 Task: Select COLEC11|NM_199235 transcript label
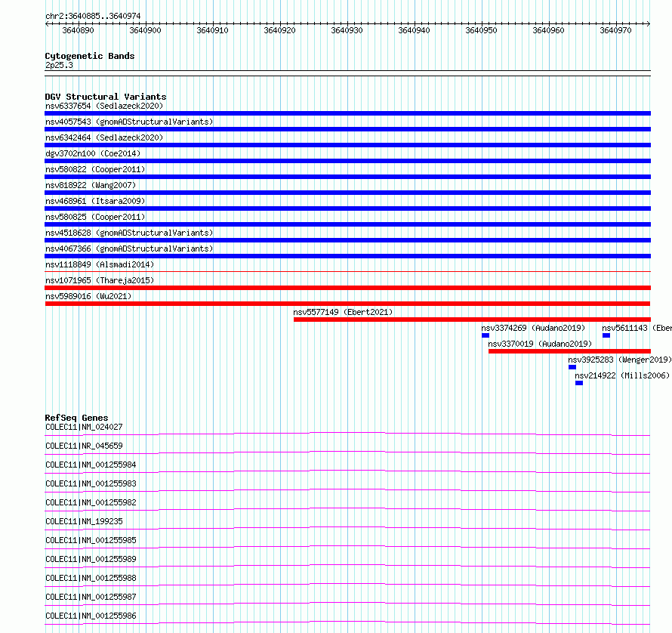click(x=84, y=521)
